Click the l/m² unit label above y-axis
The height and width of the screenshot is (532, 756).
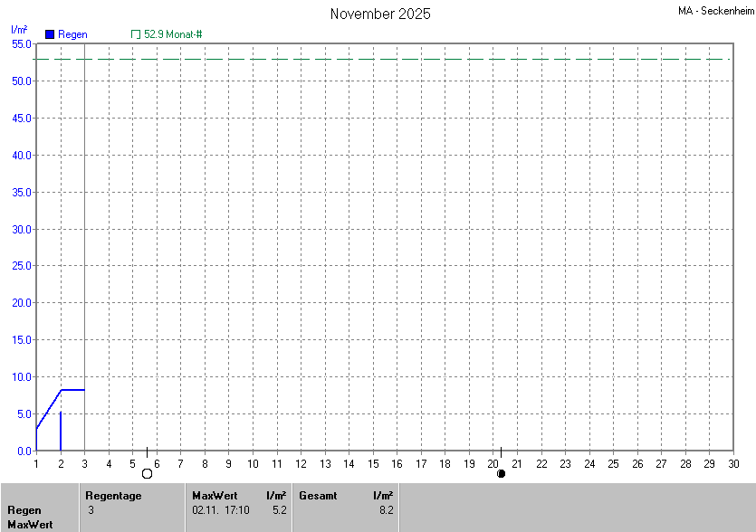(19, 30)
